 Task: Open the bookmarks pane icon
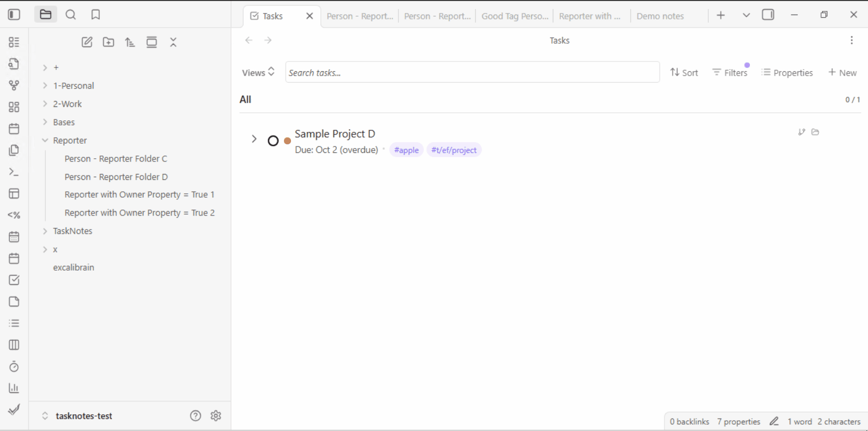(96, 15)
